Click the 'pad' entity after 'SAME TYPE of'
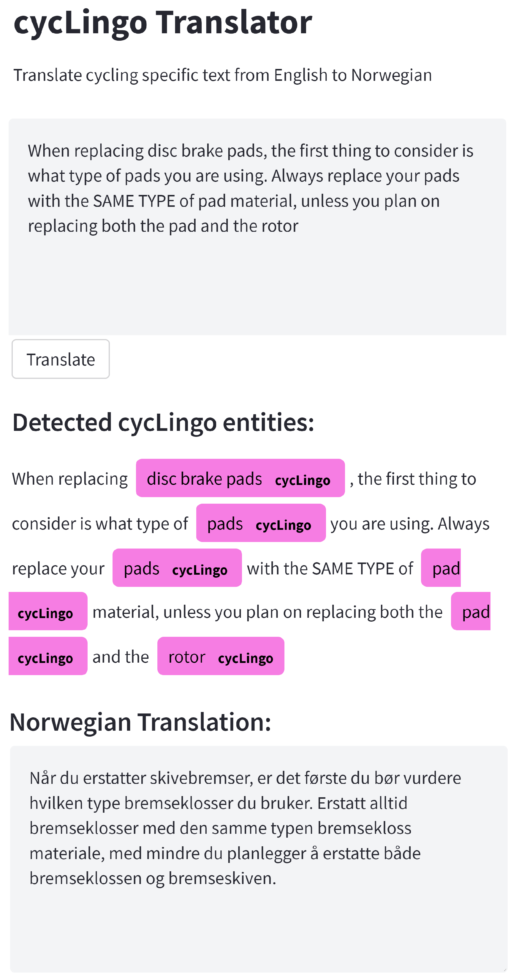Viewport: 519px width, 980px height. tap(446, 568)
